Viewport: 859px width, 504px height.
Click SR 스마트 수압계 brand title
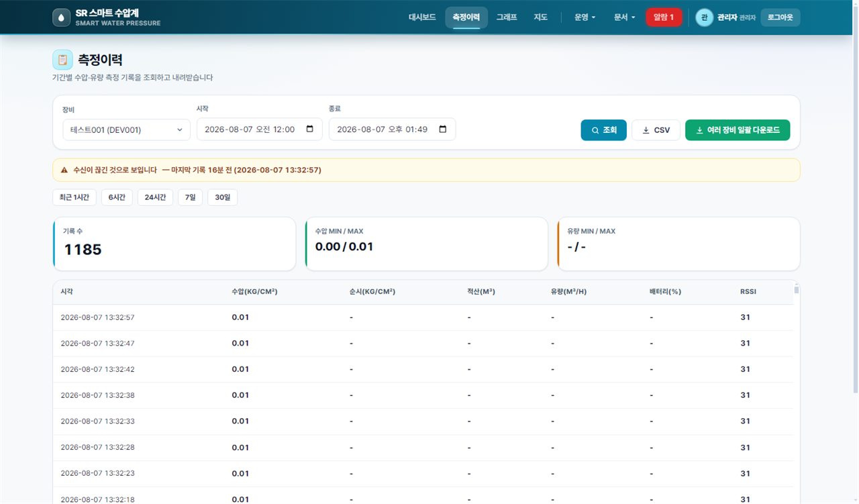107,13
